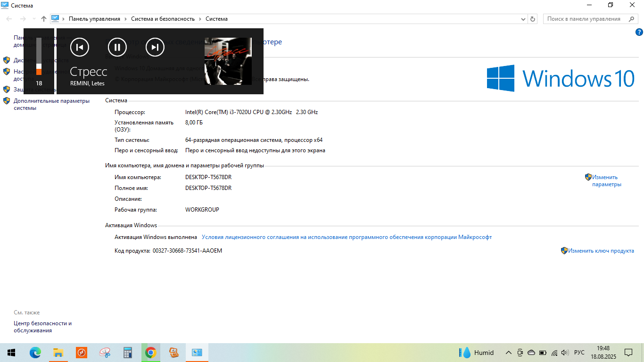Click the volume level bar overlay
Viewport: 644px width, 362px height.
(39, 57)
